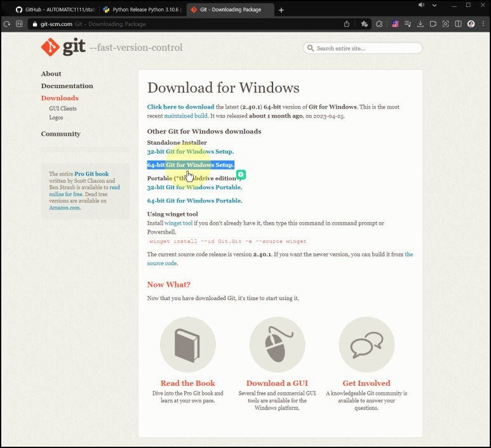Open the Pro Git book link
491x448 pixels.
[x=91, y=174]
